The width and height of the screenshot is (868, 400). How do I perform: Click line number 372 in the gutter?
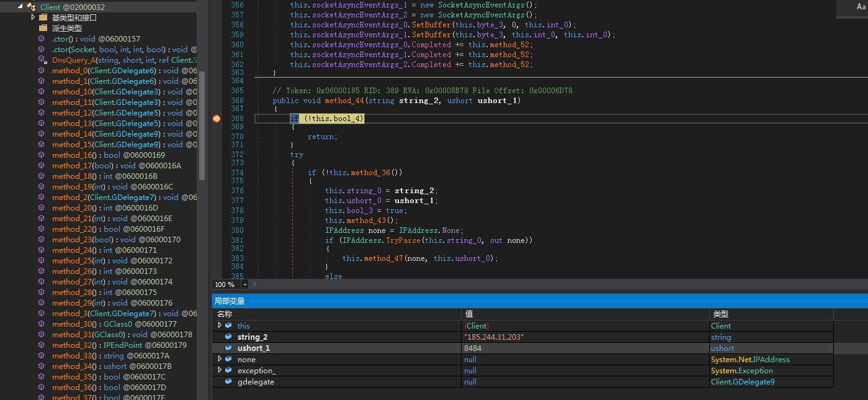click(236, 154)
